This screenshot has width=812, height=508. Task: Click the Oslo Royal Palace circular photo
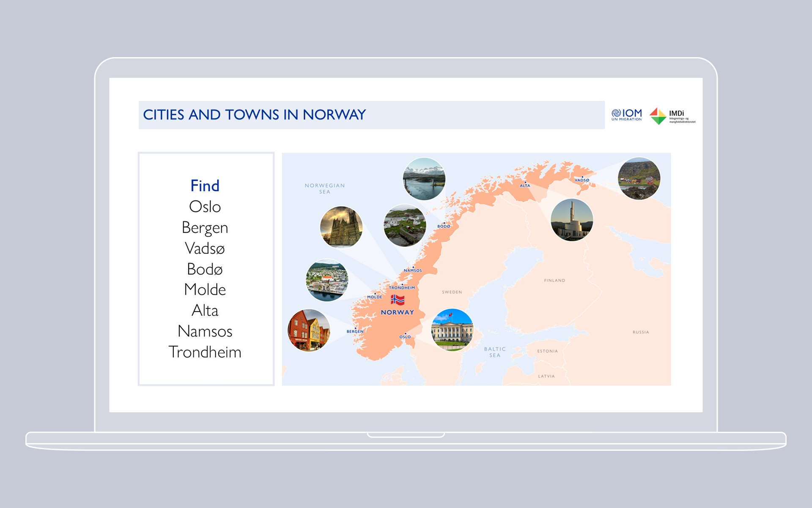452,330
